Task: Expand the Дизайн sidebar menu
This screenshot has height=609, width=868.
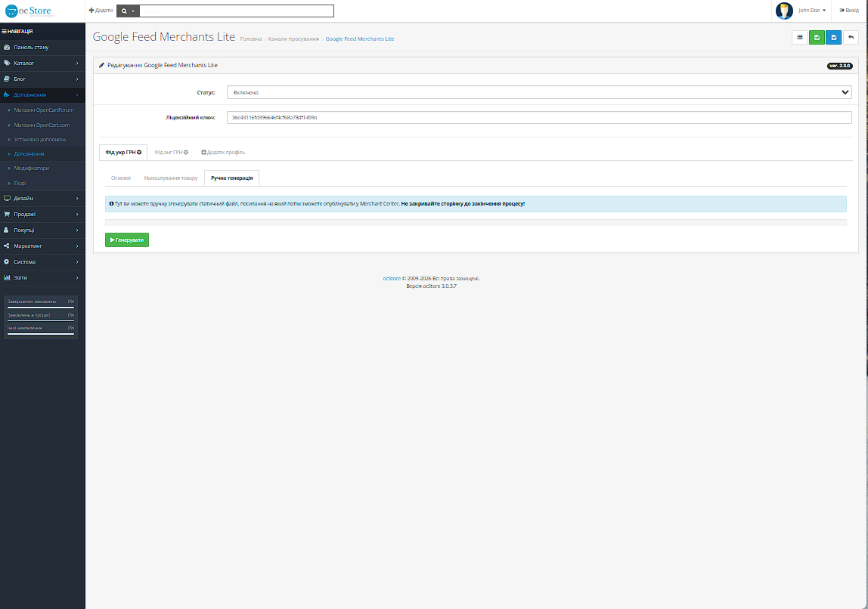Action: [42, 199]
